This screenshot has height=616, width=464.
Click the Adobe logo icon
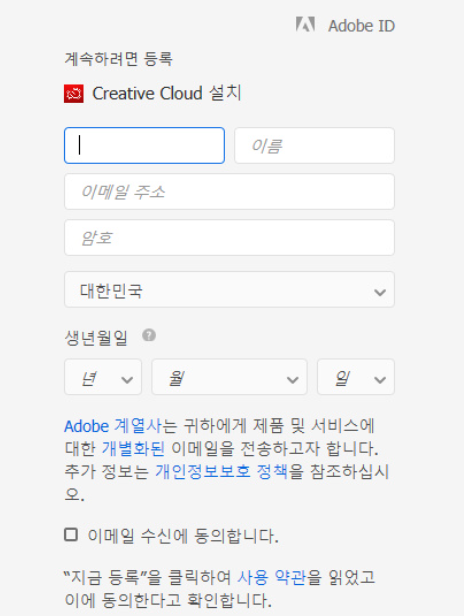coord(305,24)
